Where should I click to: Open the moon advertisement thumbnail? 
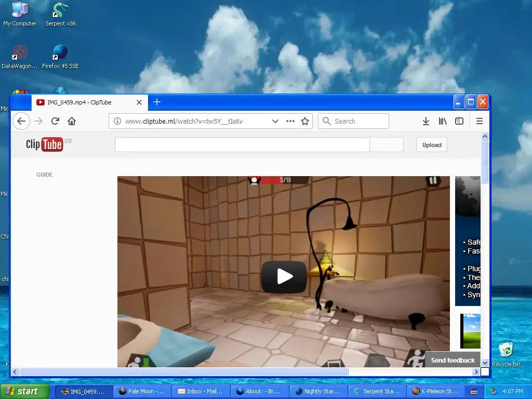coord(468,241)
